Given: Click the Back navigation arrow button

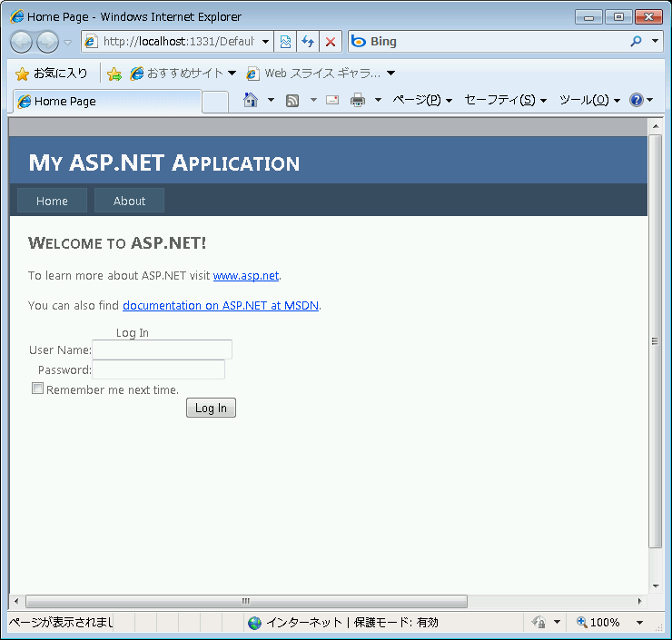Looking at the screenshot, I should (22, 42).
